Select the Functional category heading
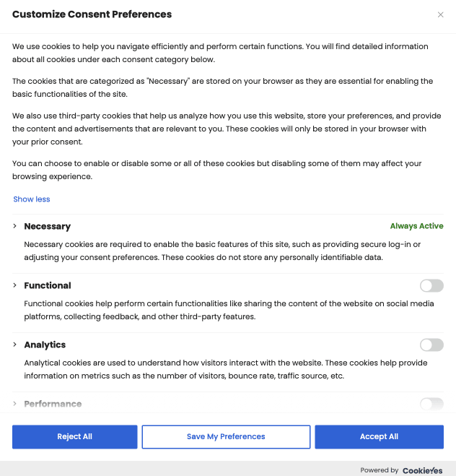Image resolution: width=456 pixels, height=476 pixels. [48, 285]
